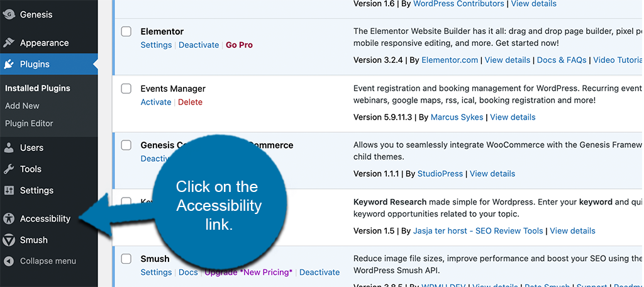Open the Plugins menu
Screen dimensions: 644x287
[35, 64]
